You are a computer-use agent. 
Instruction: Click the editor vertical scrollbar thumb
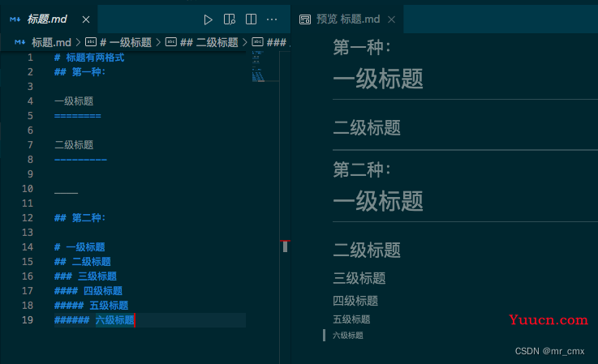285,246
